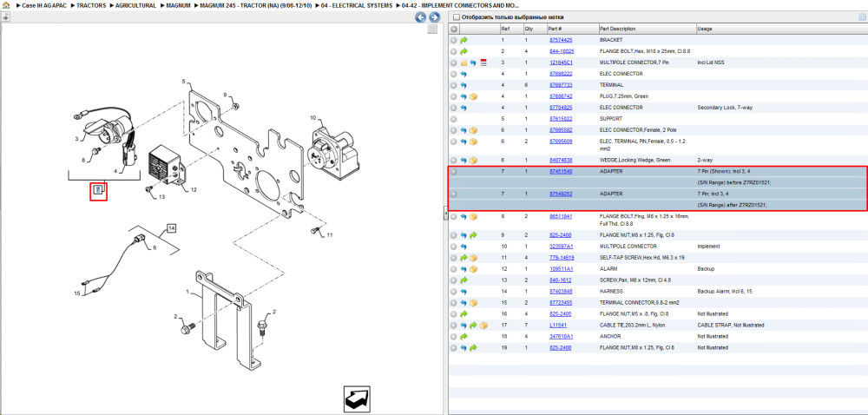Toggle the side panel icon below home
The width and height of the screenshot is (868, 415).
point(5,17)
